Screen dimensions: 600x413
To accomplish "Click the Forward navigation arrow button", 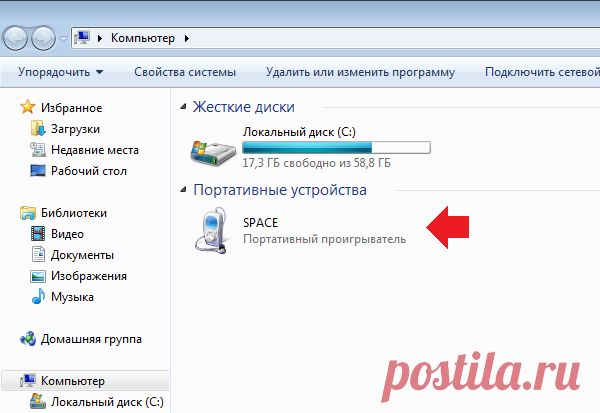I will (43, 38).
